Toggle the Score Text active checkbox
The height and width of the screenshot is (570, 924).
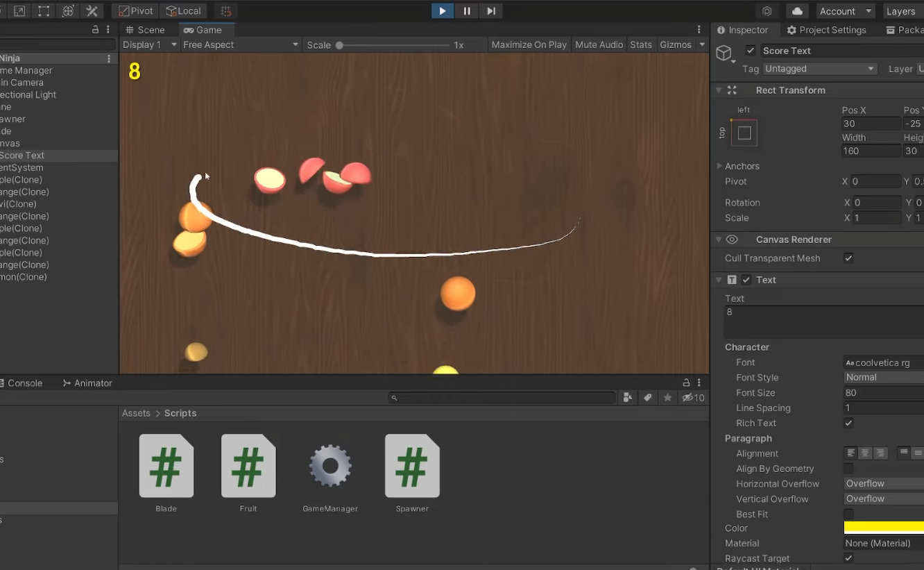pyautogui.click(x=751, y=51)
